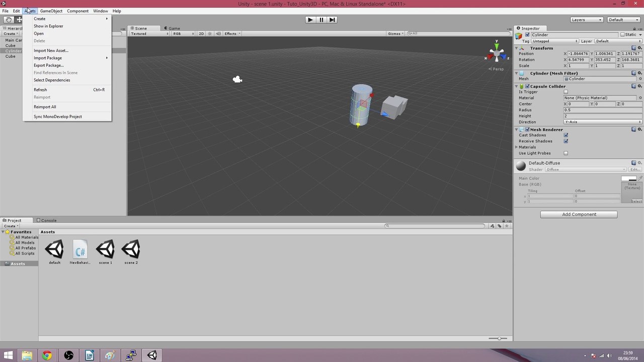This screenshot has width=644, height=362.
Task: Open the Tag dropdown (Untagged)
Action: (x=555, y=41)
